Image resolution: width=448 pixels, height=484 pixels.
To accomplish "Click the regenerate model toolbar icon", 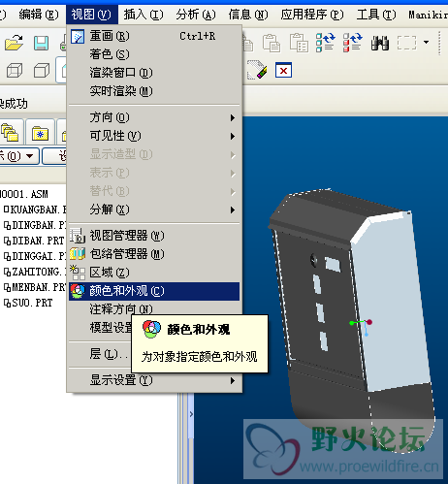I will [x=325, y=43].
